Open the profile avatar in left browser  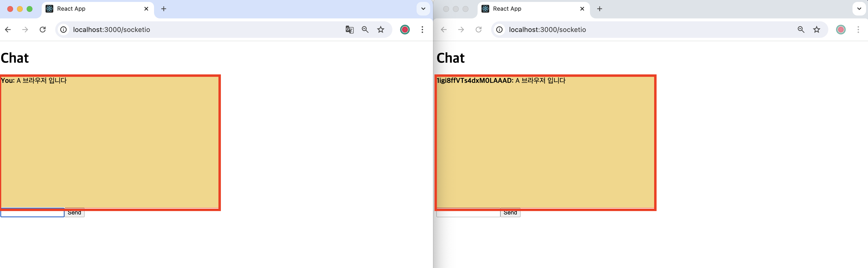click(x=405, y=30)
